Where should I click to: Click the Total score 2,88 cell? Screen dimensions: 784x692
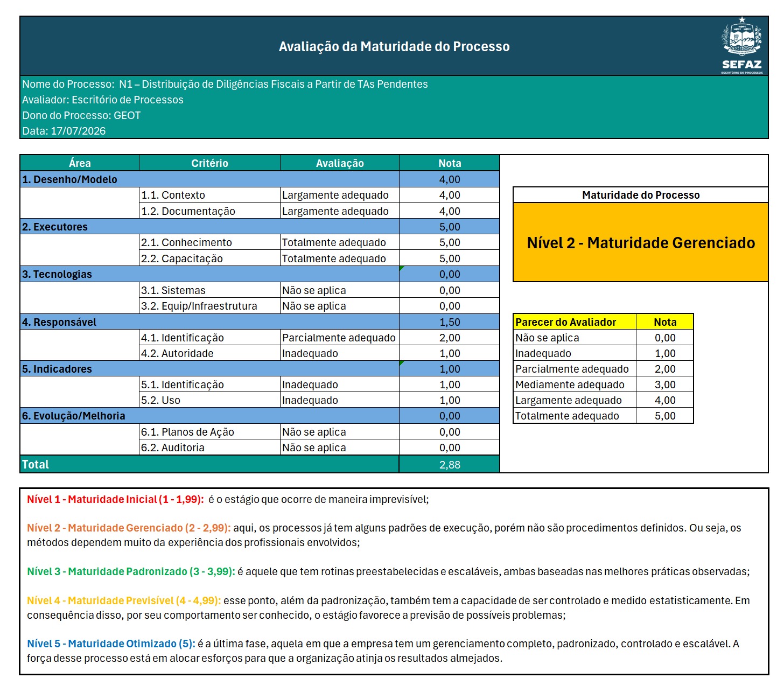point(450,465)
